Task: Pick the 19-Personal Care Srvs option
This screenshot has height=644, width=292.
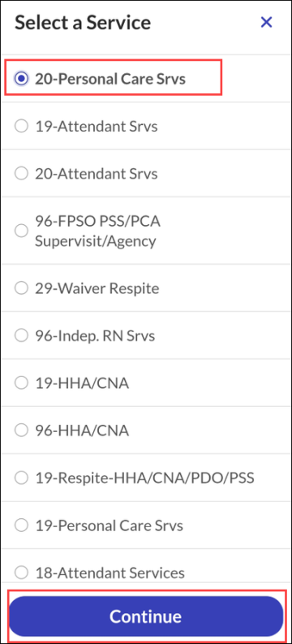Action: [21, 525]
